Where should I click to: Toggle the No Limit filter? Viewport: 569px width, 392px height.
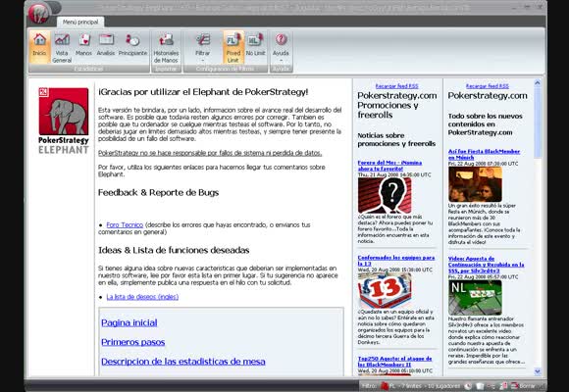coord(255,46)
